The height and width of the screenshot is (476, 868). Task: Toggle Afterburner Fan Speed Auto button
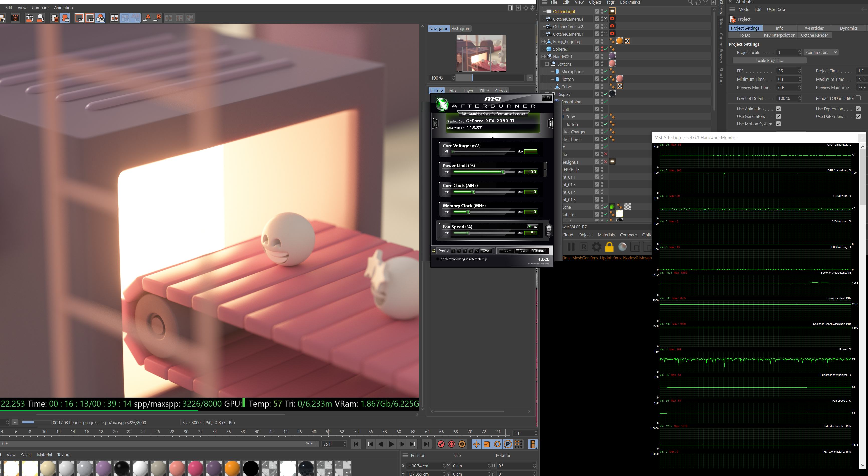coord(533,226)
